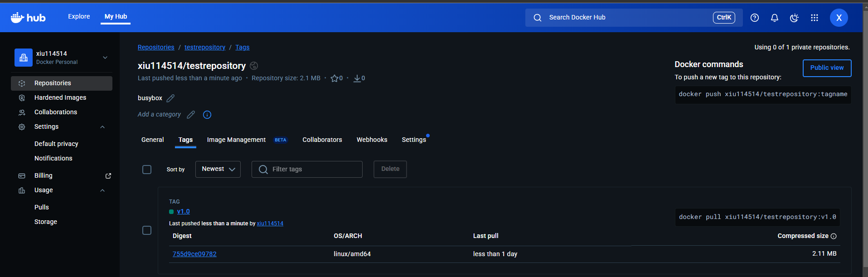The image size is (868, 277).
Task: Click the category info icon
Action: (207, 115)
